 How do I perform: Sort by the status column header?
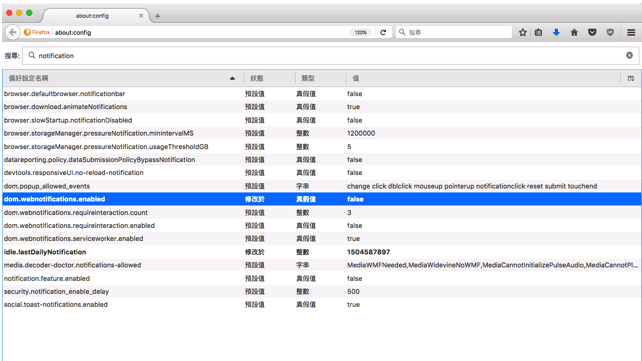point(269,78)
